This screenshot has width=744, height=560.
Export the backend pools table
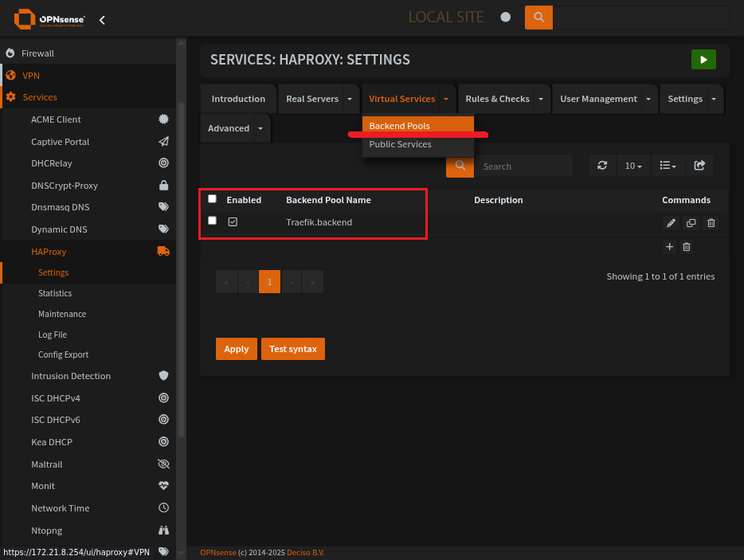[x=699, y=166]
